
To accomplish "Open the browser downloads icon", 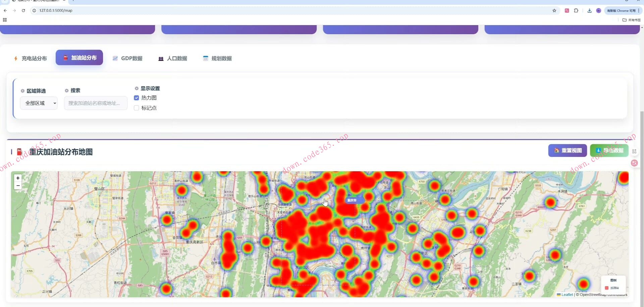I will (589, 10).
